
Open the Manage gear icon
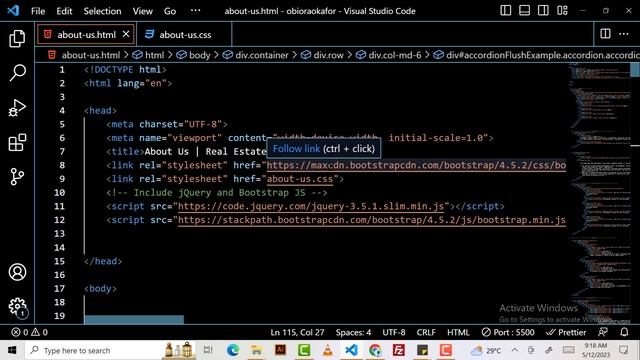point(17,307)
